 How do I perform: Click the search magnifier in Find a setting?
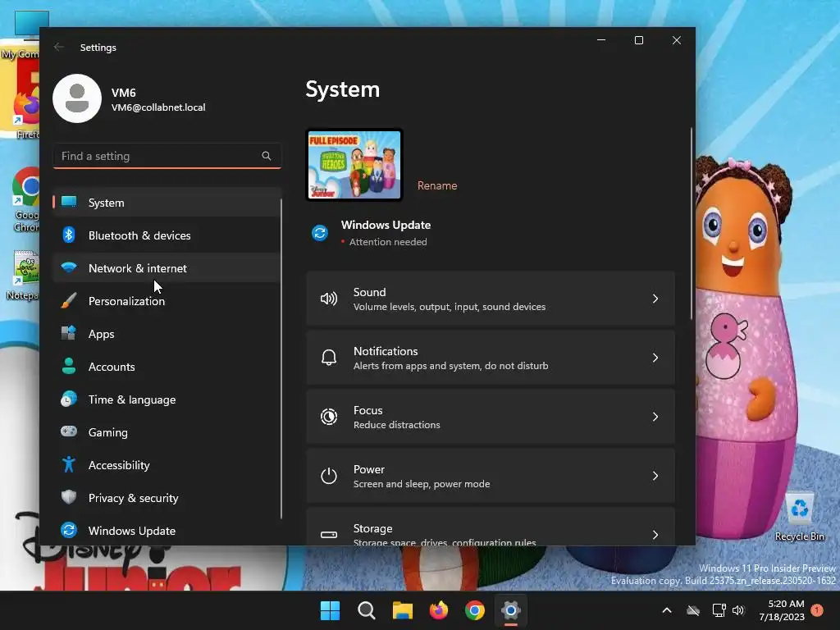tap(267, 156)
